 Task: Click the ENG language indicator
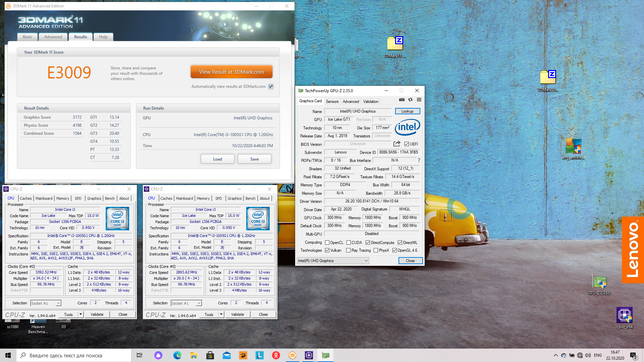click(598, 355)
